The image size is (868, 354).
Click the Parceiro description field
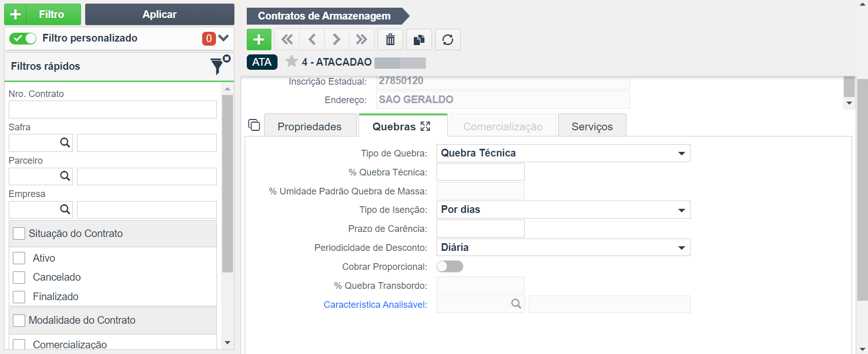click(x=147, y=176)
